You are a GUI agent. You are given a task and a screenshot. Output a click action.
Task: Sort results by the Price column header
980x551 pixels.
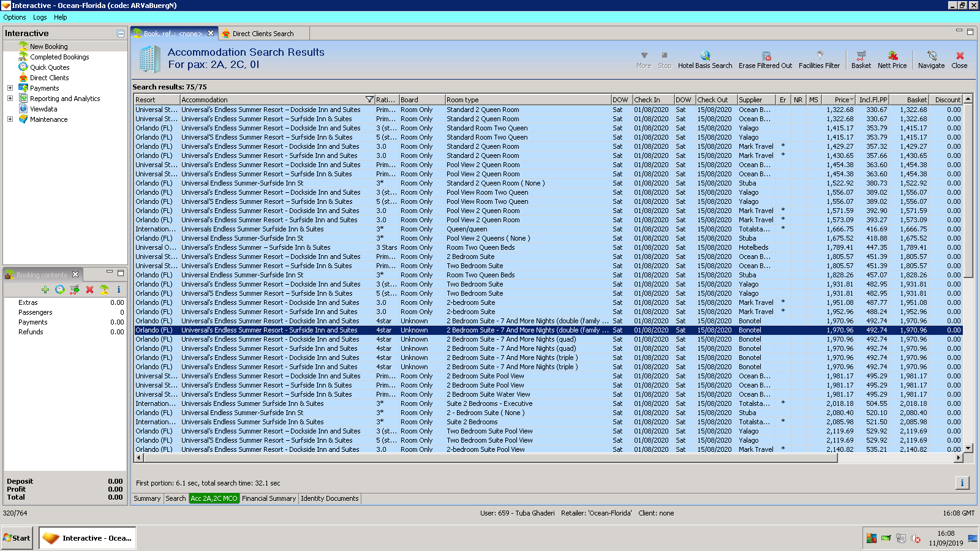coord(842,100)
